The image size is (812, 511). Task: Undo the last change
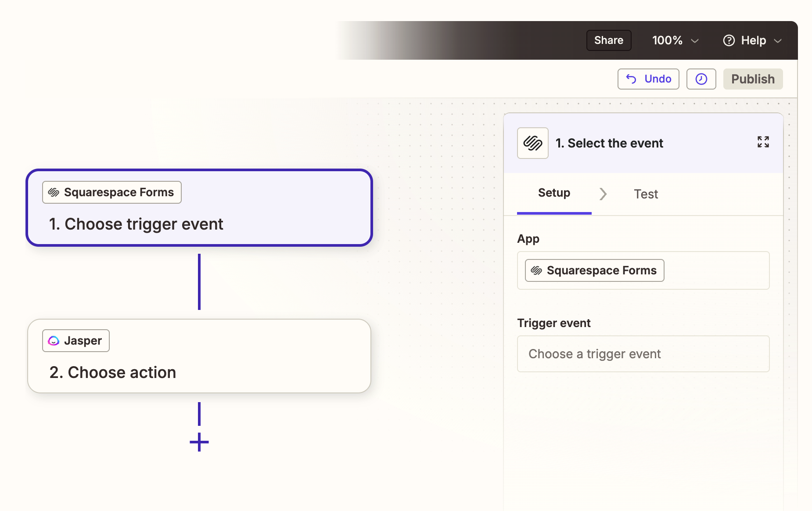coord(648,79)
